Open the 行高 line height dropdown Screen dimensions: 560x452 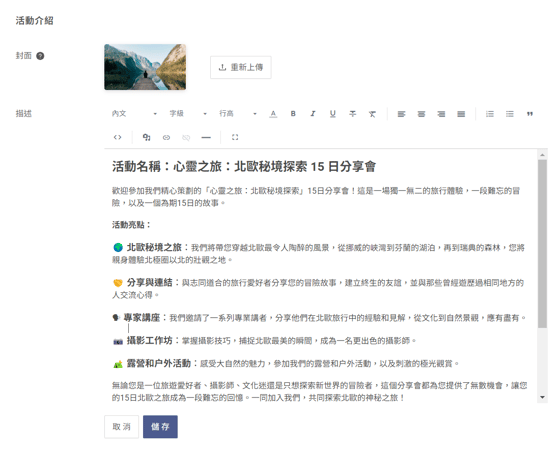238,114
